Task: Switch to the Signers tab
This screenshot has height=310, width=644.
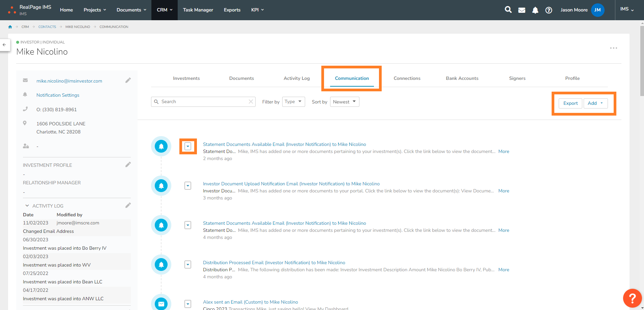Action: pyautogui.click(x=517, y=78)
